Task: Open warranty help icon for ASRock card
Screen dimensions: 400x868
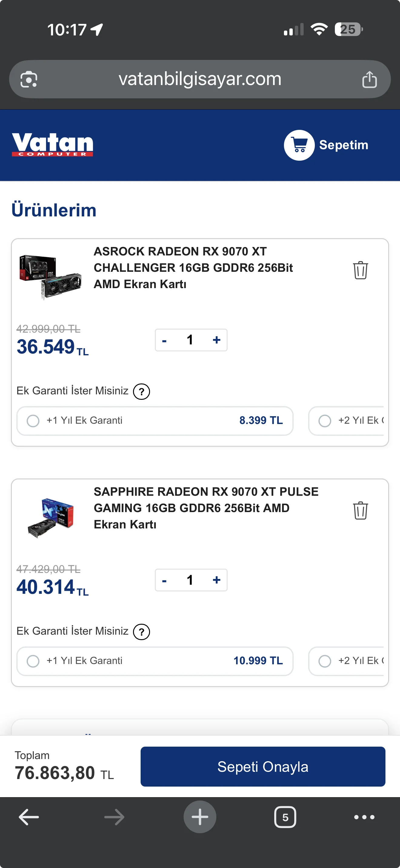Action: (142, 392)
